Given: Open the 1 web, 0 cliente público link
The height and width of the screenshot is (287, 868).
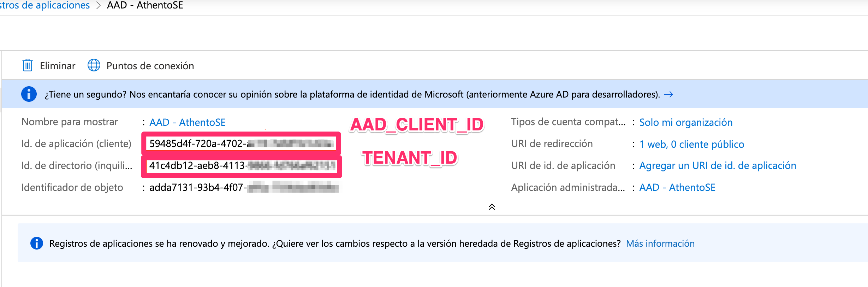Looking at the screenshot, I should point(692,144).
